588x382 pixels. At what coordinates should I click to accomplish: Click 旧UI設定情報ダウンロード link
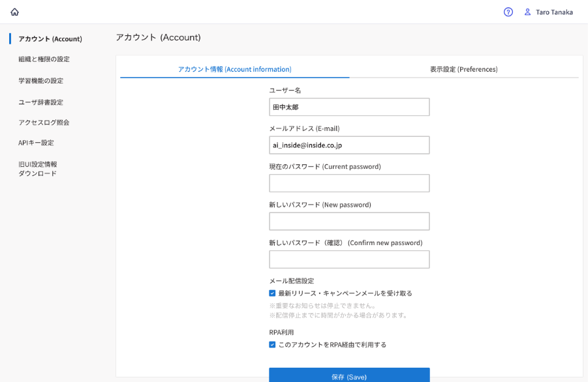coord(38,169)
